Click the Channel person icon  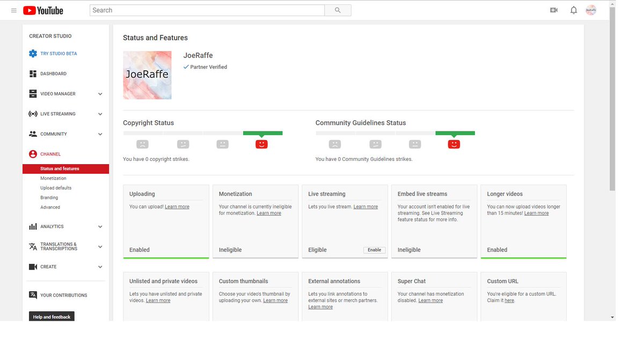pos(33,154)
